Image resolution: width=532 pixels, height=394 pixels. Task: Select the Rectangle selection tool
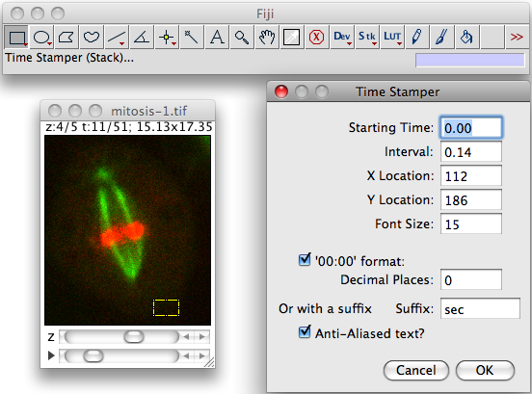pyautogui.click(x=16, y=37)
